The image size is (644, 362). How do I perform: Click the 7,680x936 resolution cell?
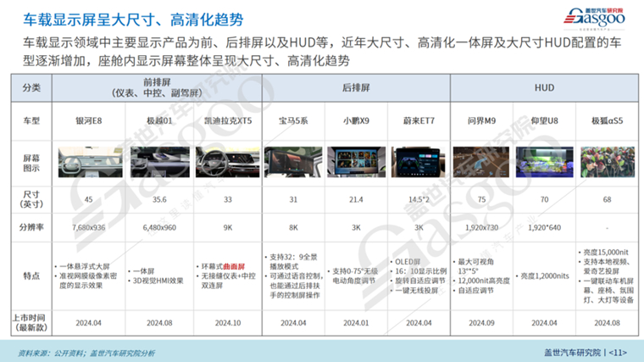[x=88, y=227]
